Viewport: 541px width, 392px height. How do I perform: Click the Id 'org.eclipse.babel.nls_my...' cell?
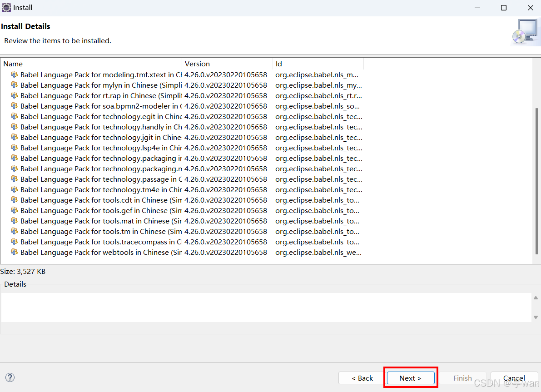pos(318,85)
